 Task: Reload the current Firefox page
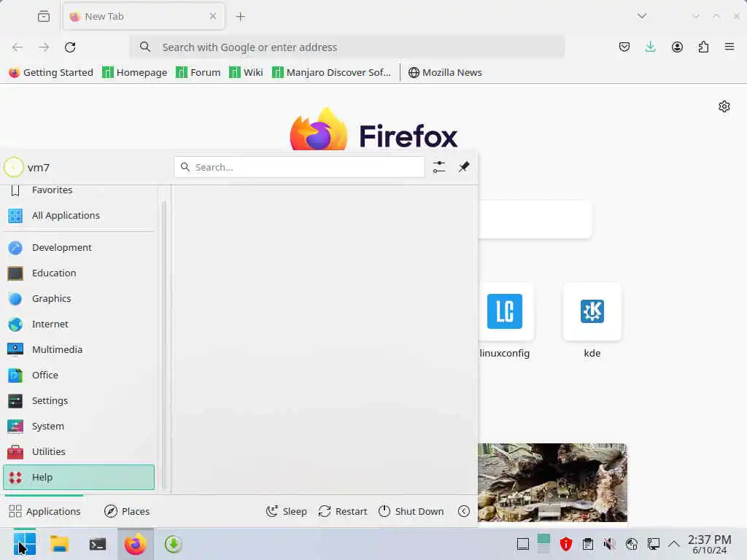[70, 47]
